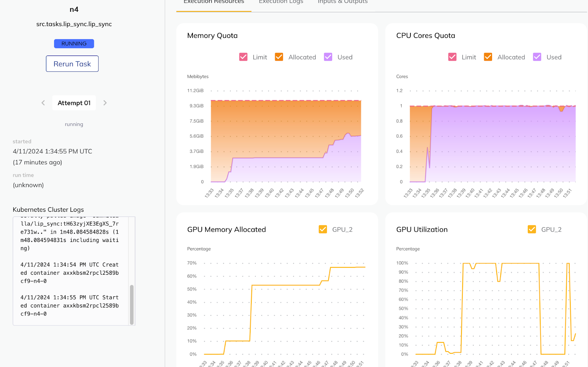Click the 100% label in GPU Utilization chart
The image size is (588, 367).
402,263
